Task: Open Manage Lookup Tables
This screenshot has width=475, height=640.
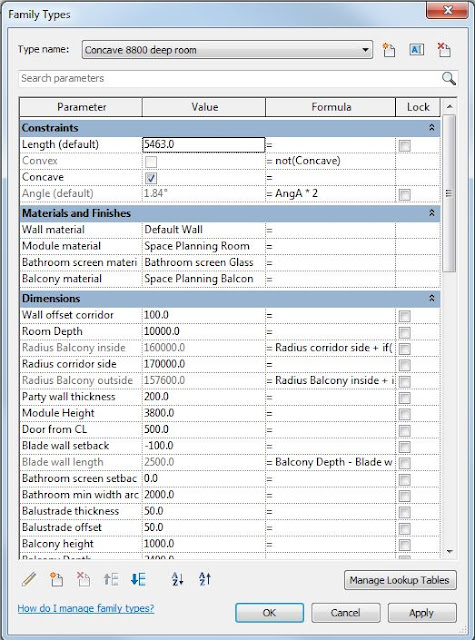Action: tap(400, 580)
